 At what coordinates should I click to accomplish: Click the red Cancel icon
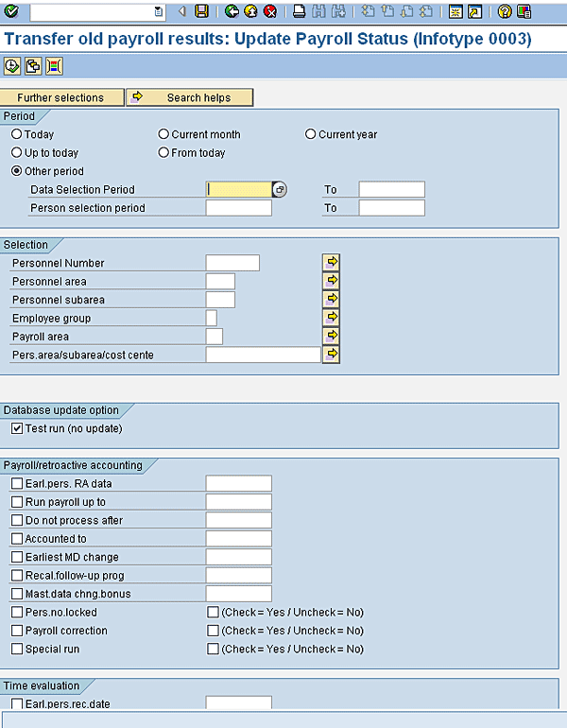(x=270, y=11)
